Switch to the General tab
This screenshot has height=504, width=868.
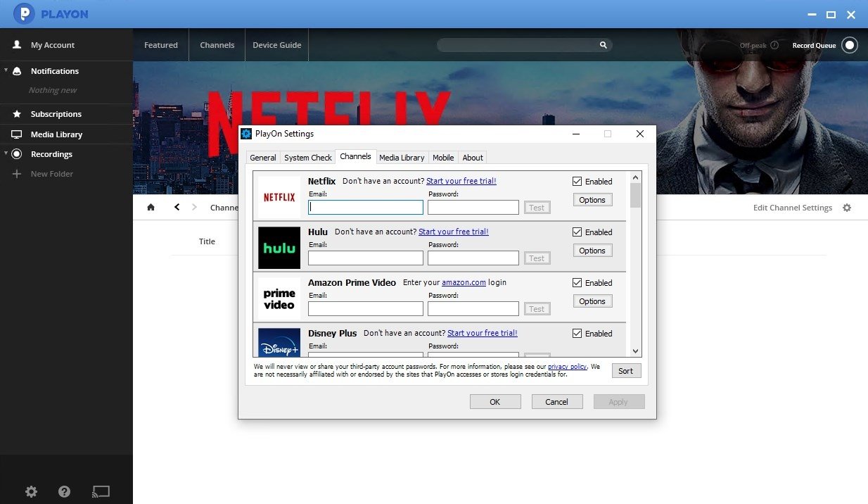click(263, 158)
